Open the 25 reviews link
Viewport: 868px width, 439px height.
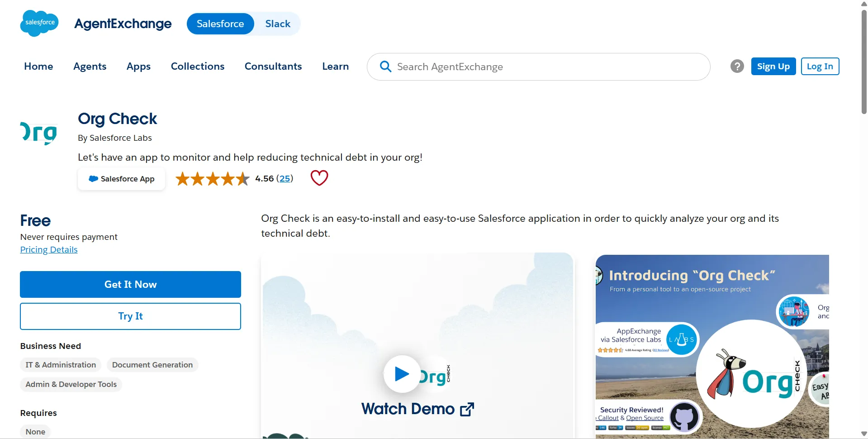click(285, 178)
